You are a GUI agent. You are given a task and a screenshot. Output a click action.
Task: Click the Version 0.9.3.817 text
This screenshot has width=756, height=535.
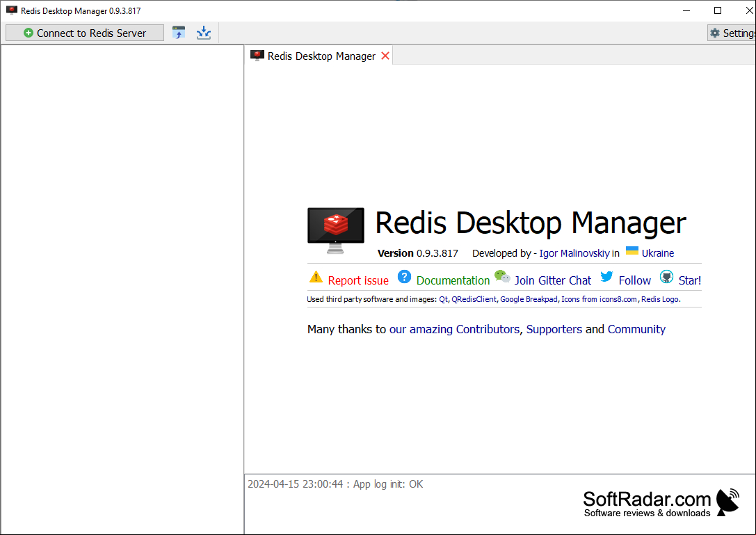pyautogui.click(x=417, y=253)
